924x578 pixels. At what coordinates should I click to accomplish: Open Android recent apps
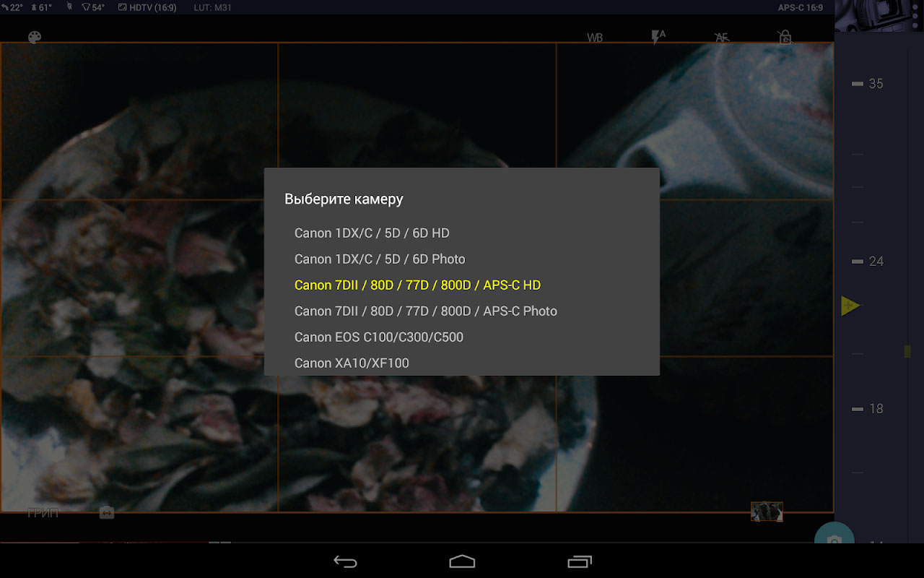(x=580, y=561)
